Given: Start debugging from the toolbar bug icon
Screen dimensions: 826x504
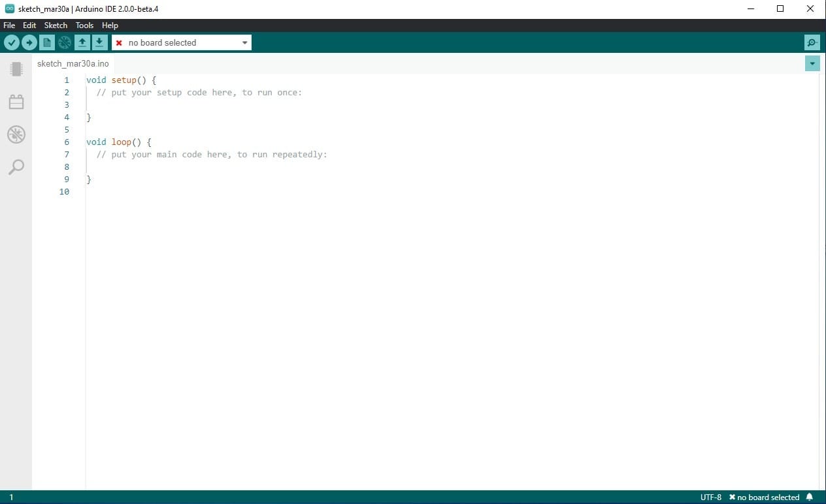Looking at the screenshot, I should [x=64, y=42].
